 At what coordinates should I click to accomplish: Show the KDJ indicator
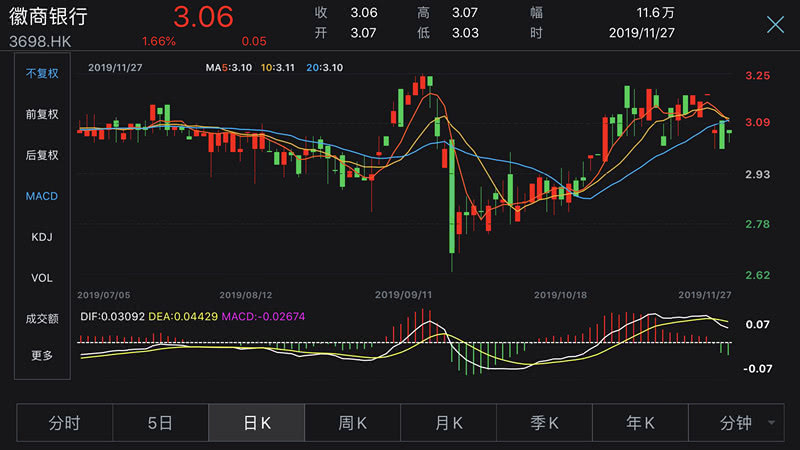tap(42, 237)
